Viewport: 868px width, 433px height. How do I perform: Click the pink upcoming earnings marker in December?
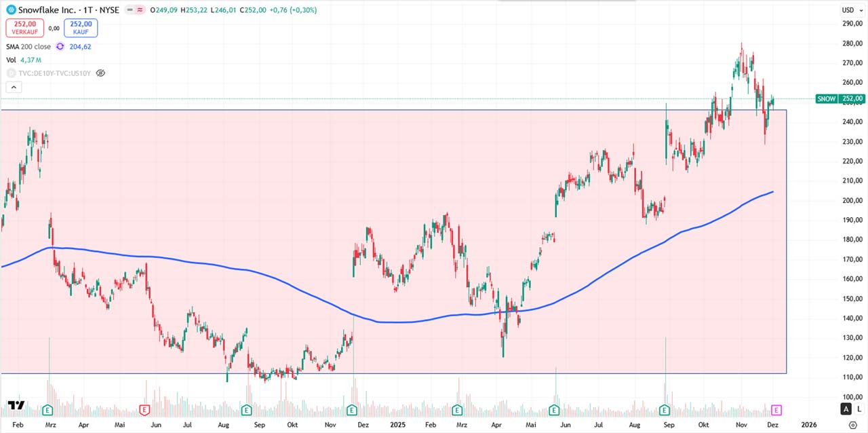(777, 409)
